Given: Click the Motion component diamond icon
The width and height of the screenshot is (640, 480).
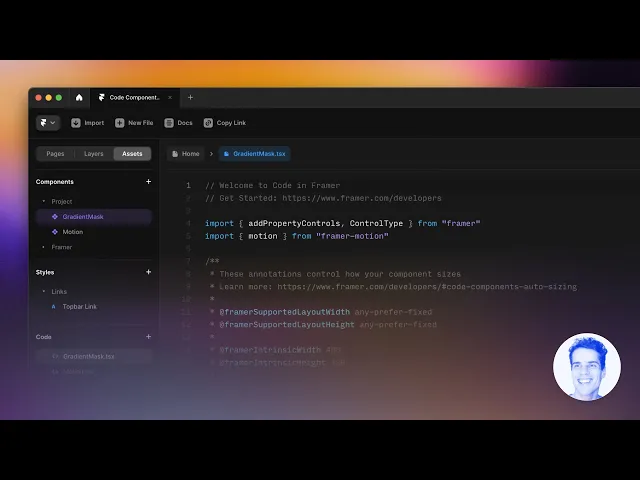Looking at the screenshot, I should [55, 232].
